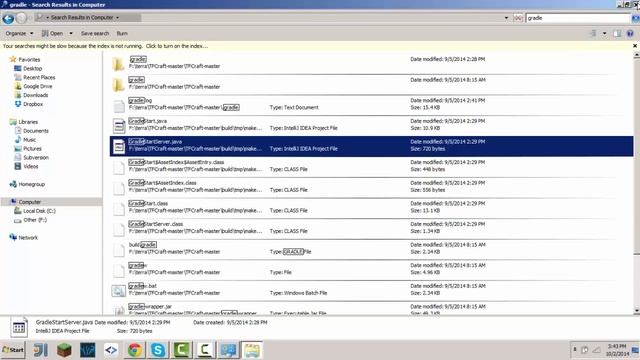
Task: Select the GradleStart.java file
Action: tap(371, 125)
